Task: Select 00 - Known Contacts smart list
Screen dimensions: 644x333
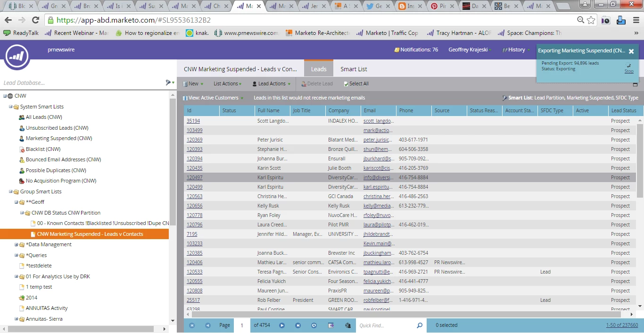Action: coord(103,223)
